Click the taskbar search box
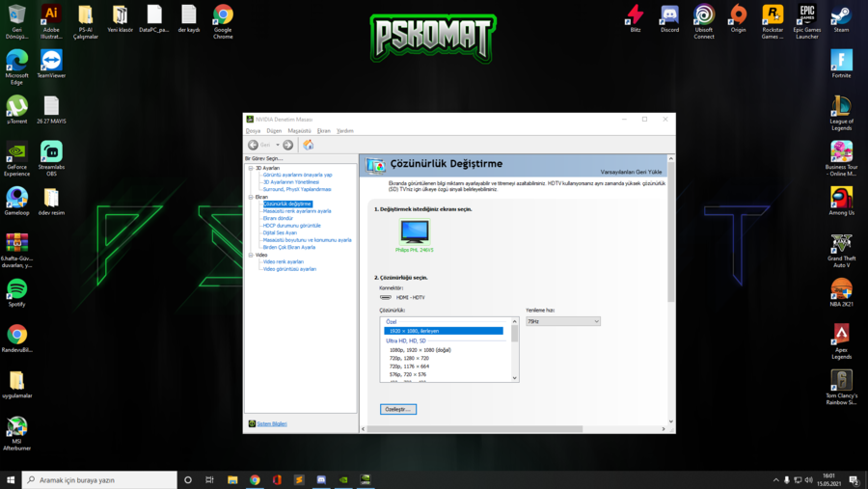Screen dimensions: 868x489 99,480
